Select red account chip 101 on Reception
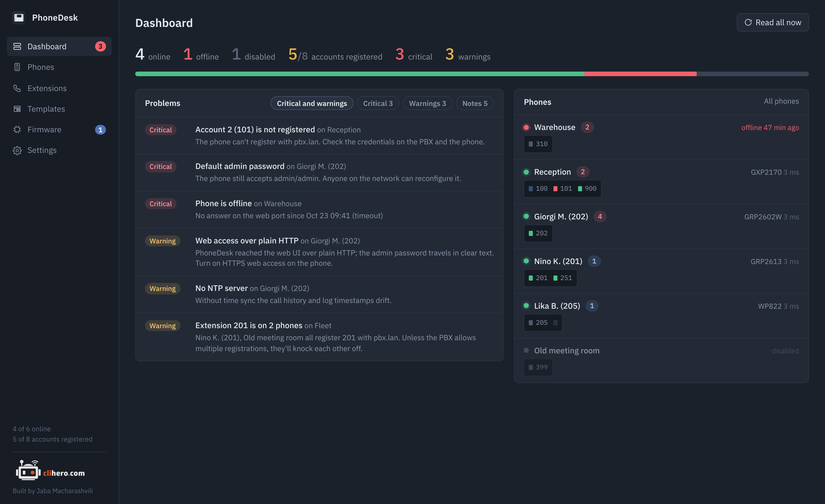825x504 pixels. click(563, 189)
